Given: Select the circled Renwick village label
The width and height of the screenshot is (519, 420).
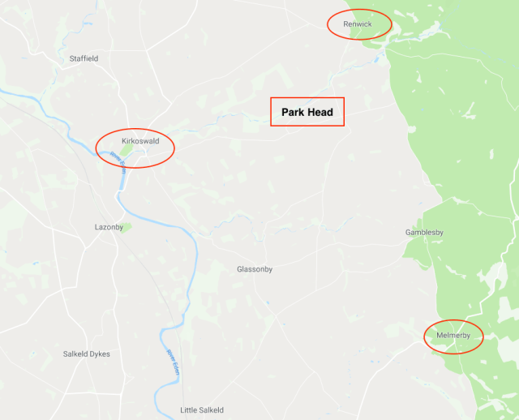Looking at the screenshot, I should pos(357,24).
